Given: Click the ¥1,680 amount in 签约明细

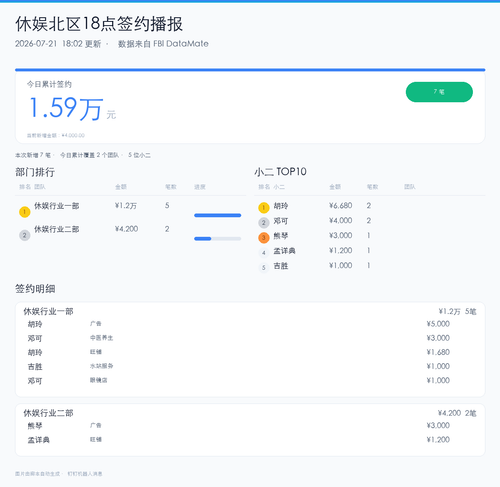Looking at the screenshot, I should click(438, 352).
